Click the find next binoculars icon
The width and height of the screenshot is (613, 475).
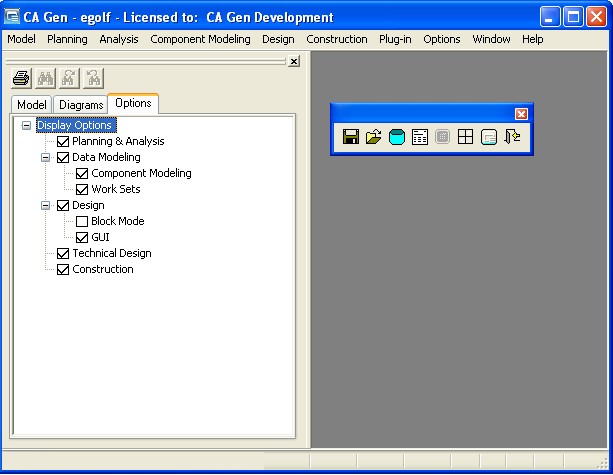(69, 78)
